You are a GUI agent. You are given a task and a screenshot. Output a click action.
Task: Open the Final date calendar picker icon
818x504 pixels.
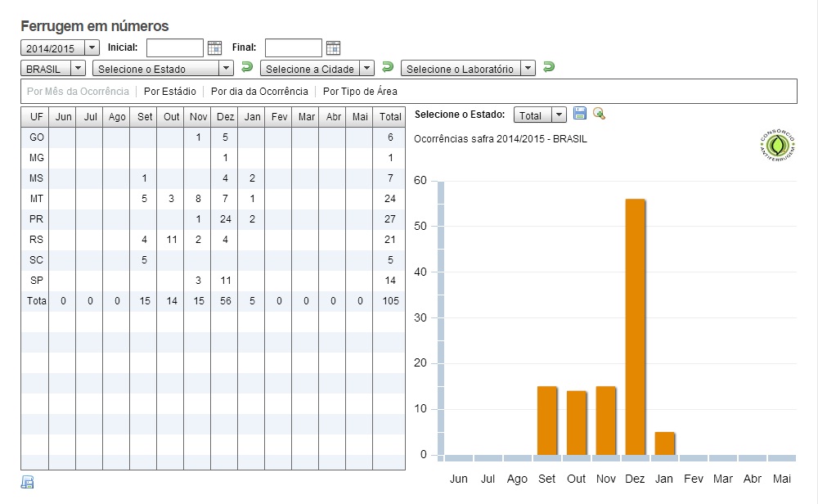pos(333,48)
